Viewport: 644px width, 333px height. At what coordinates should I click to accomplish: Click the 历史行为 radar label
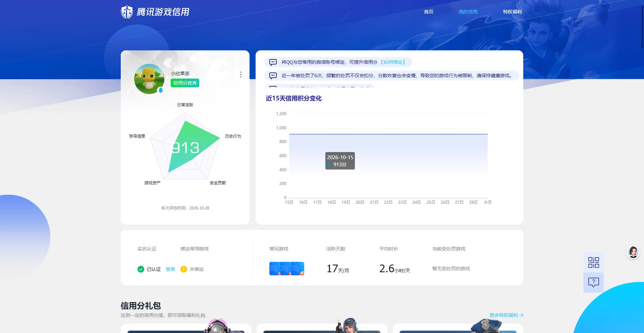tap(233, 136)
